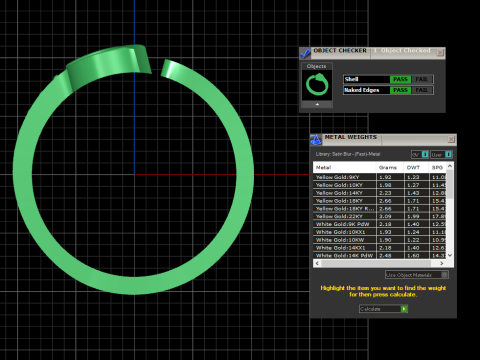Select the ring thumbnail under Objects

(317, 85)
